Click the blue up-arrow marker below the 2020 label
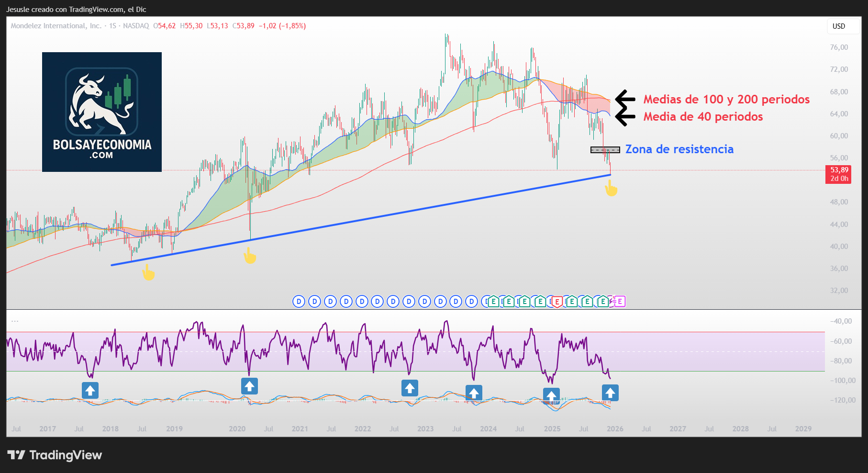The image size is (868, 473). (x=249, y=386)
